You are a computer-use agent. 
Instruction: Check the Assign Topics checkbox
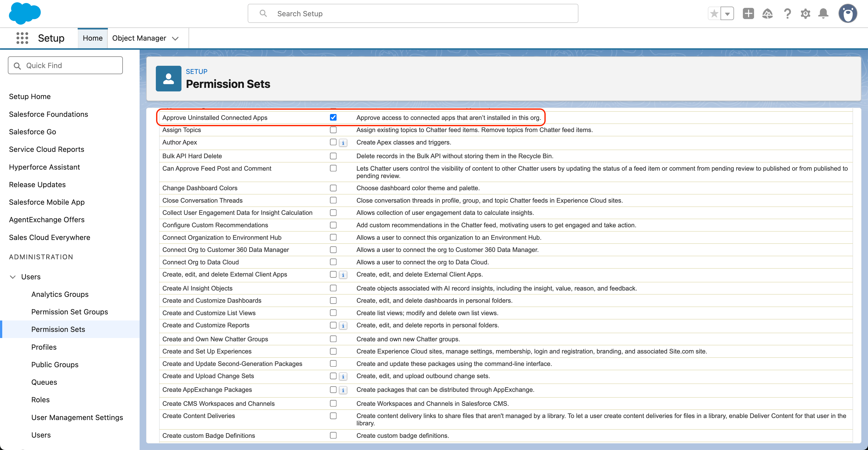click(333, 130)
